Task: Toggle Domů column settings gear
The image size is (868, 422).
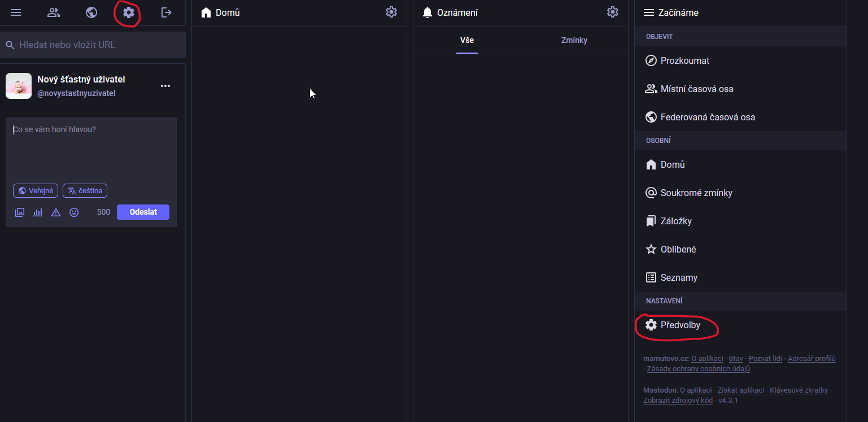Action: [x=391, y=12]
